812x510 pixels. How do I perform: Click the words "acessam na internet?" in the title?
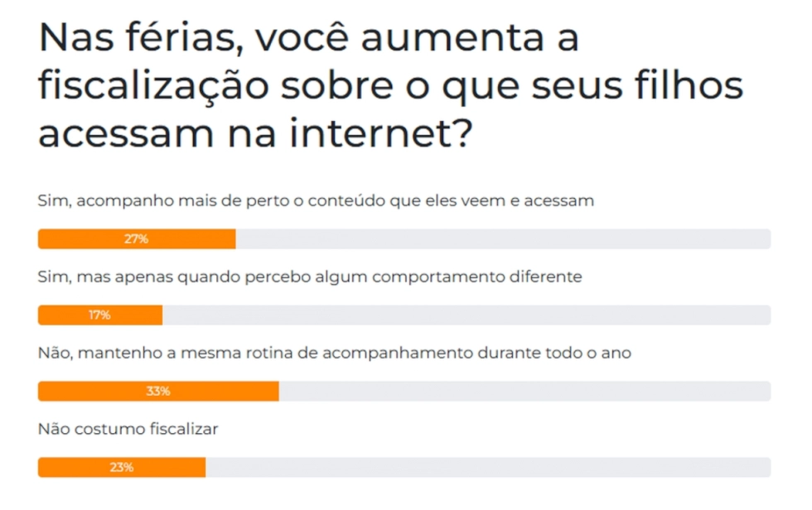[x=255, y=133]
